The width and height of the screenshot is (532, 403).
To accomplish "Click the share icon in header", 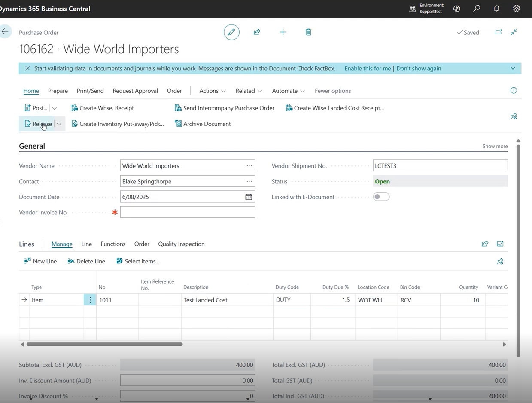I will pyautogui.click(x=257, y=32).
